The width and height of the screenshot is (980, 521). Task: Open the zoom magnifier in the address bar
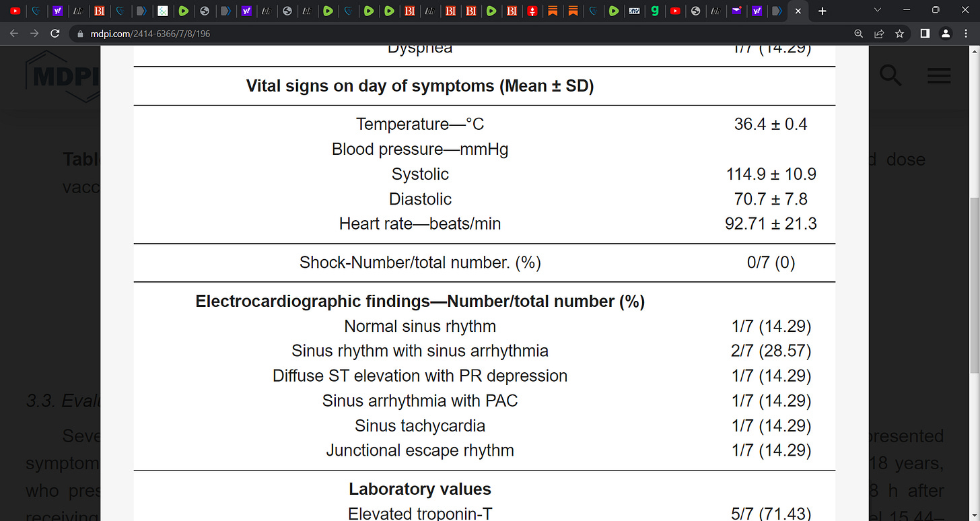(x=858, y=33)
